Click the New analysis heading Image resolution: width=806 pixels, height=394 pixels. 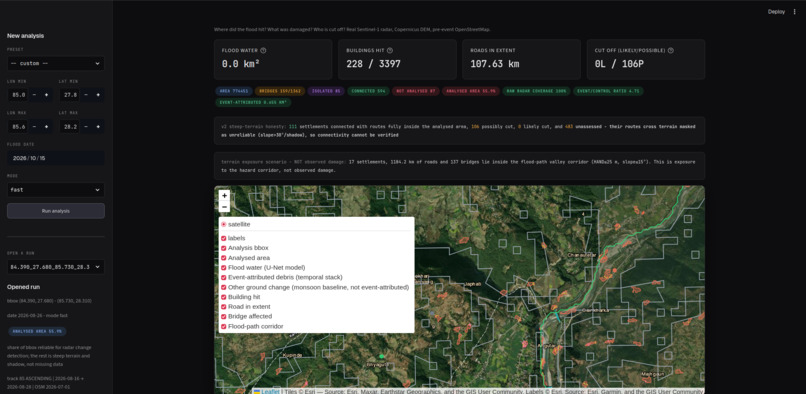click(25, 36)
